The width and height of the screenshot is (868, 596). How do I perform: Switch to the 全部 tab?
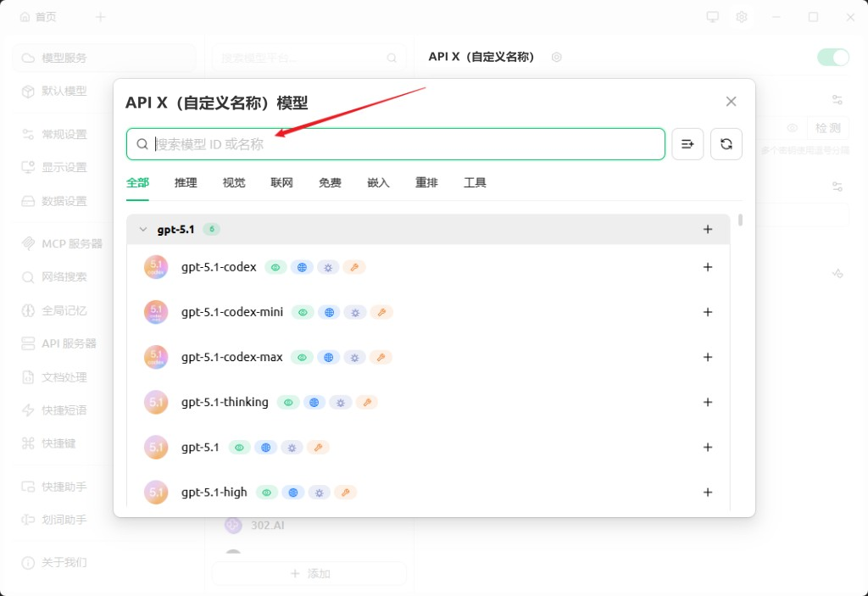tap(137, 183)
